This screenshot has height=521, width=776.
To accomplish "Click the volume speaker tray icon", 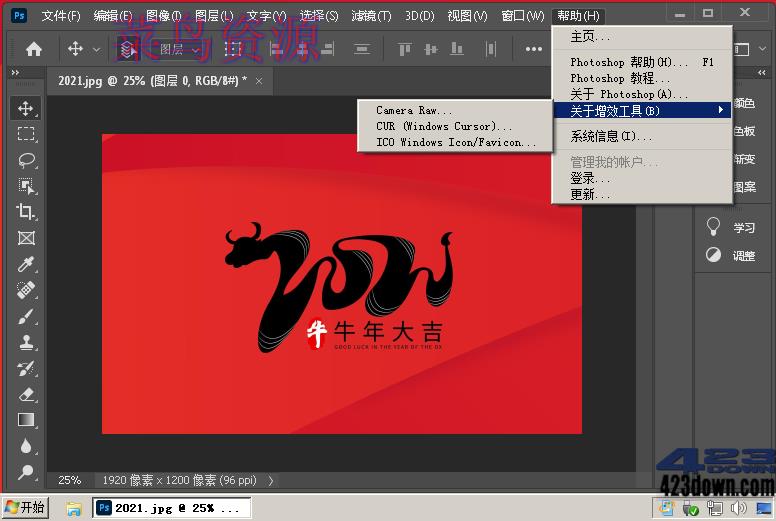I will tap(738, 508).
